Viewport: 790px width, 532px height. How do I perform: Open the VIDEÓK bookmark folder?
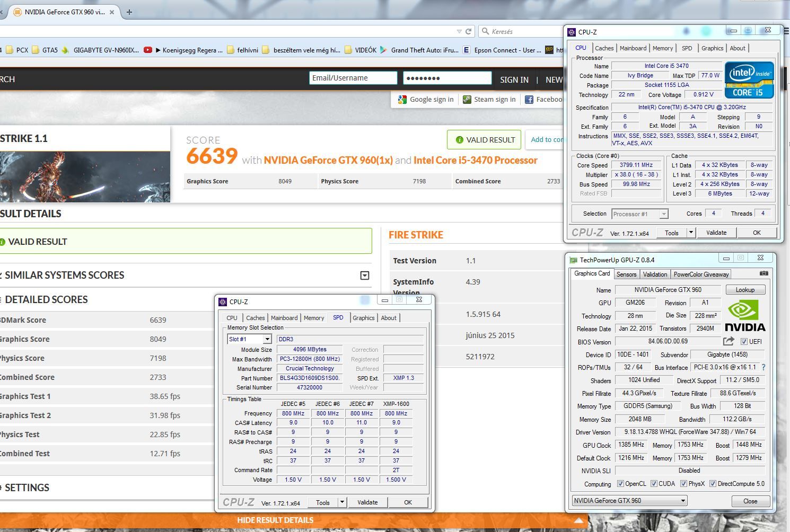pos(360,50)
